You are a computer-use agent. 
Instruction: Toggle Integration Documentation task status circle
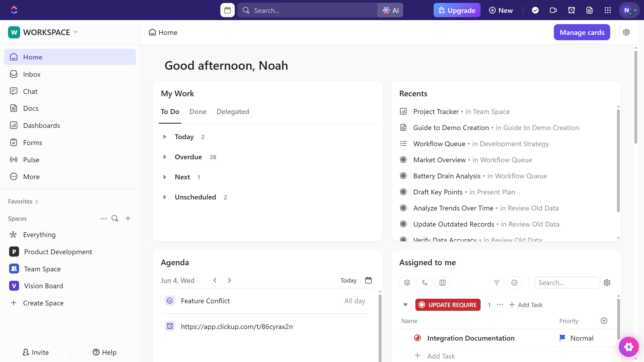[x=418, y=338]
